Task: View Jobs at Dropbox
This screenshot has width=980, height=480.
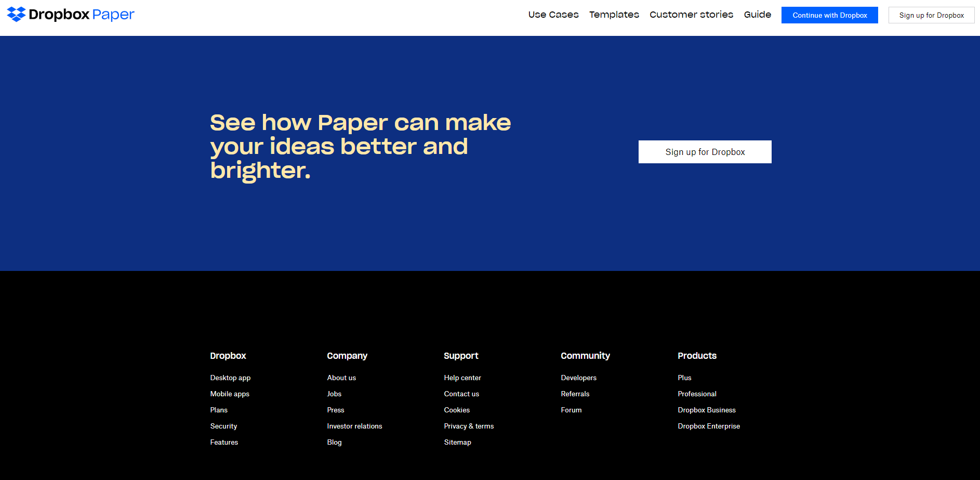Action: [334, 394]
